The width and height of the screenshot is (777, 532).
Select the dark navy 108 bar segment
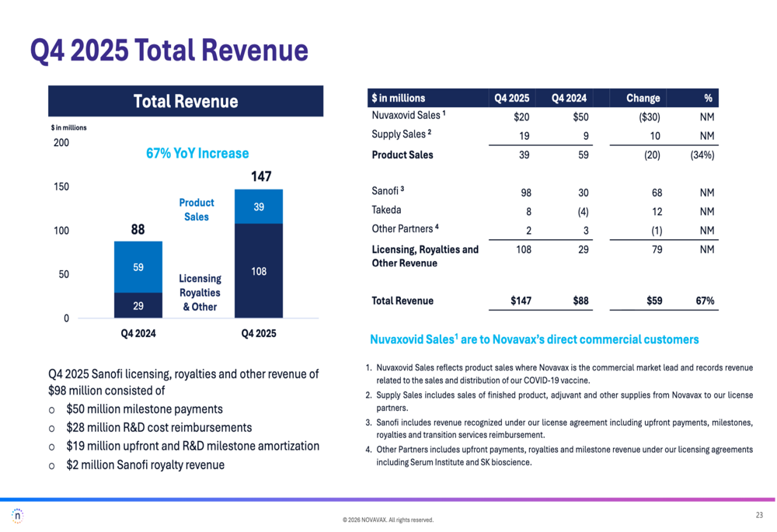(x=259, y=270)
